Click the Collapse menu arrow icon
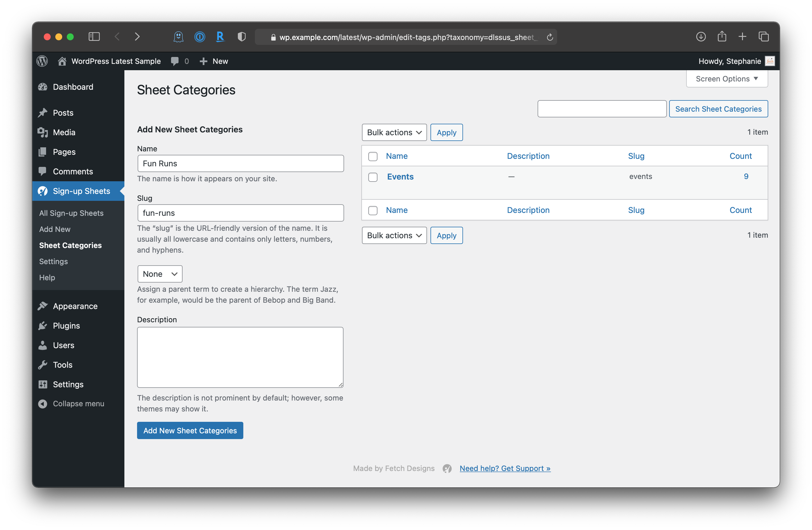 43,404
